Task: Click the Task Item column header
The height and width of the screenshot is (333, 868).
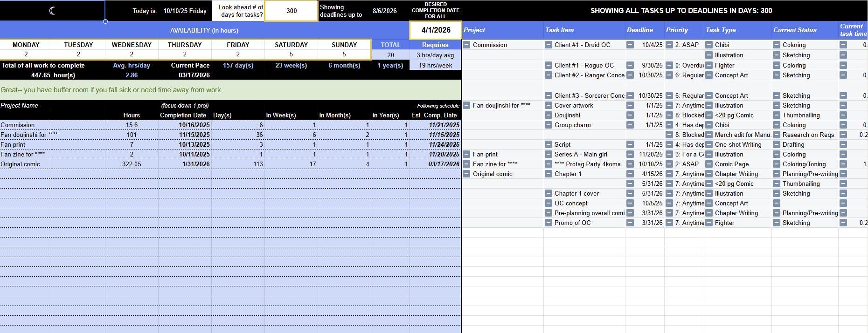Action: pos(584,30)
